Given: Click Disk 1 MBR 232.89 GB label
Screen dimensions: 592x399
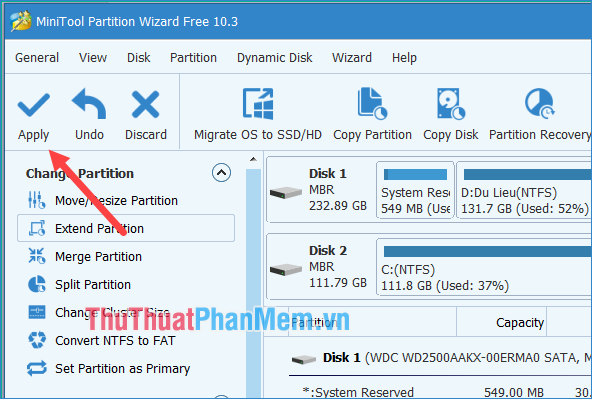Looking at the screenshot, I should point(338,189).
